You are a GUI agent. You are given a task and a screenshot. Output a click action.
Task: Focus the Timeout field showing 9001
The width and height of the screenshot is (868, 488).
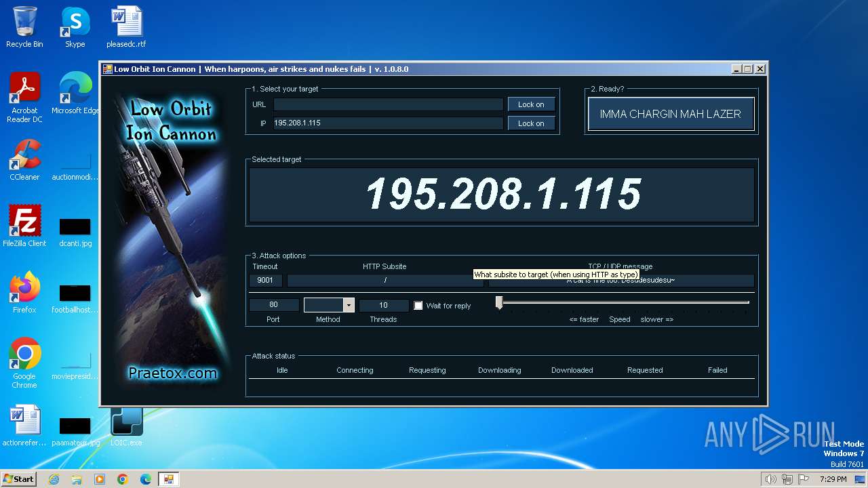point(265,281)
